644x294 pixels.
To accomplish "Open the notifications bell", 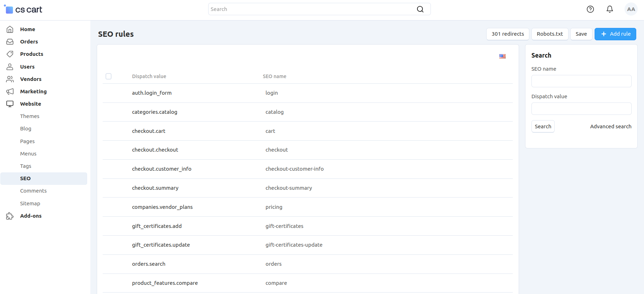I will (610, 9).
